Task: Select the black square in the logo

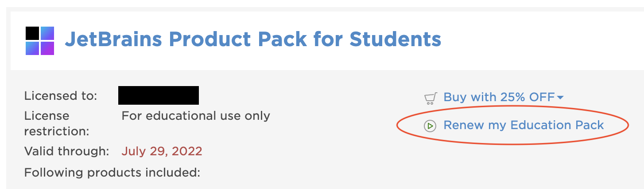Action: pyautogui.click(x=32, y=33)
